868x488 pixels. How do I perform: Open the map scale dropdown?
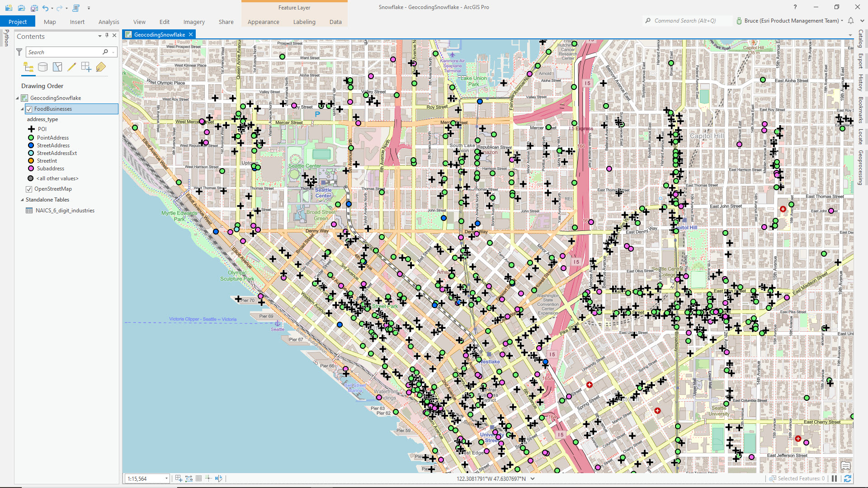(x=166, y=479)
